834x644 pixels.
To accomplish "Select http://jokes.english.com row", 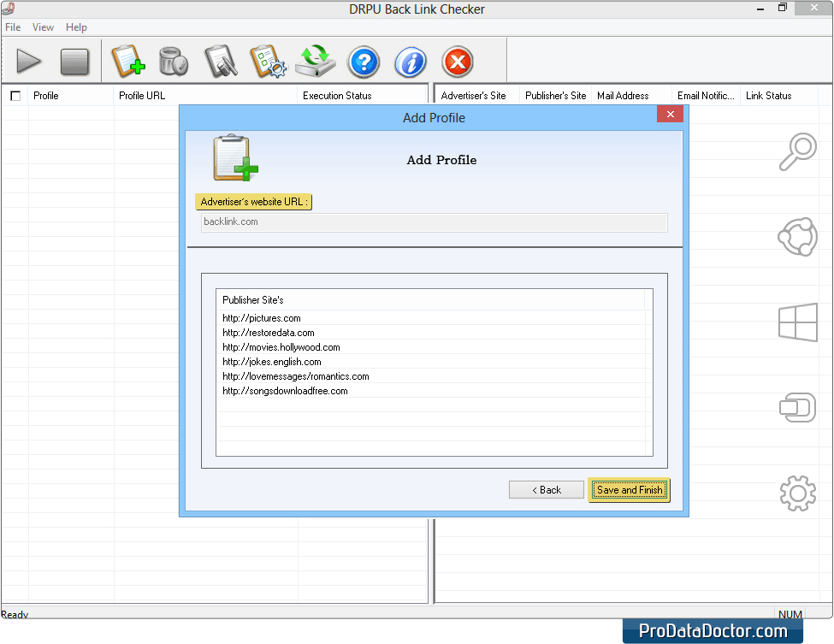I will [x=430, y=362].
